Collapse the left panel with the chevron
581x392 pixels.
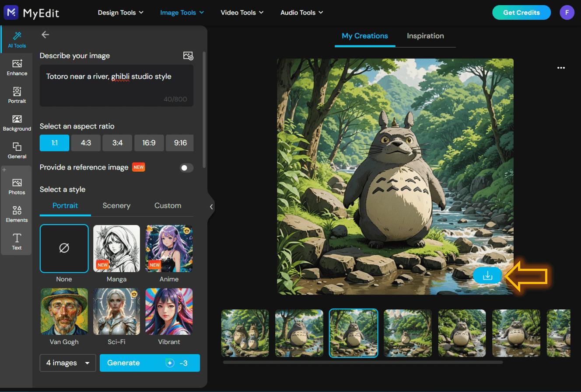click(x=211, y=207)
